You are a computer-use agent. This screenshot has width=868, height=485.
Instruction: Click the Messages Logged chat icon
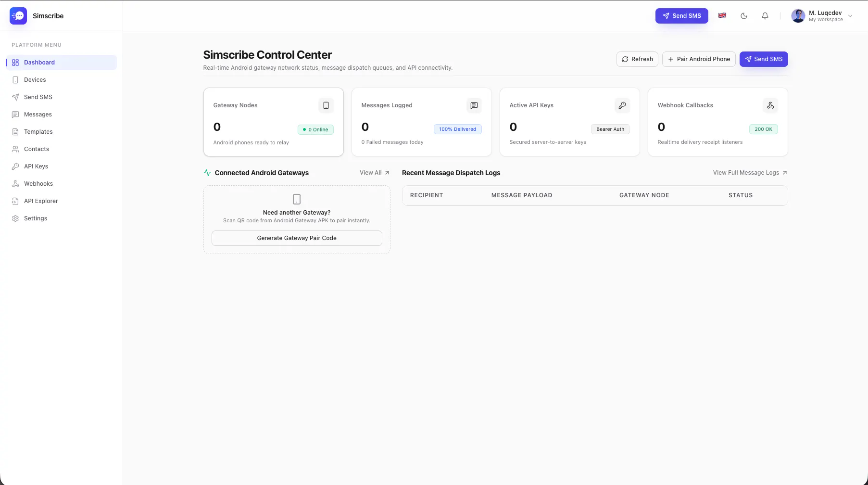[x=474, y=105]
